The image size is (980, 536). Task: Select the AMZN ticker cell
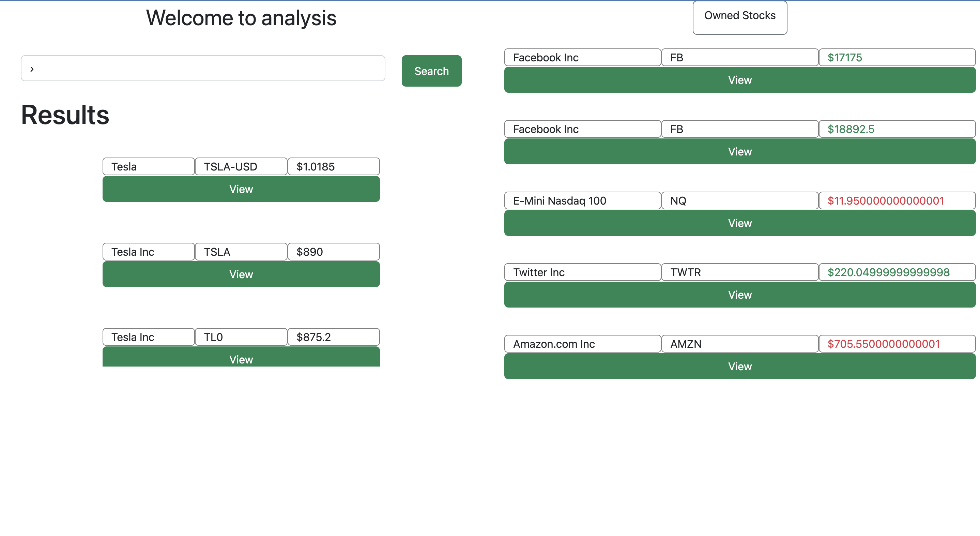(x=739, y=344)
